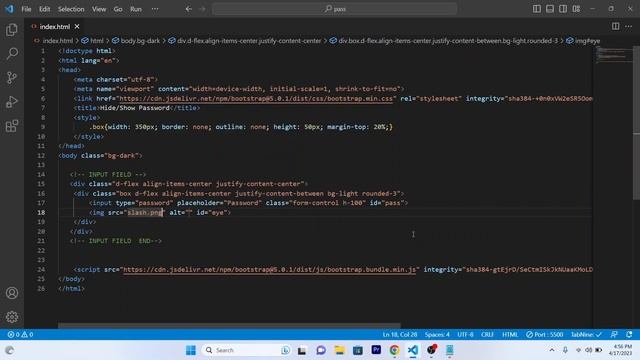The image size is (640, 360).
Task: Click the INPUT FIELD END comment line
Action: (x=116, y=241)
